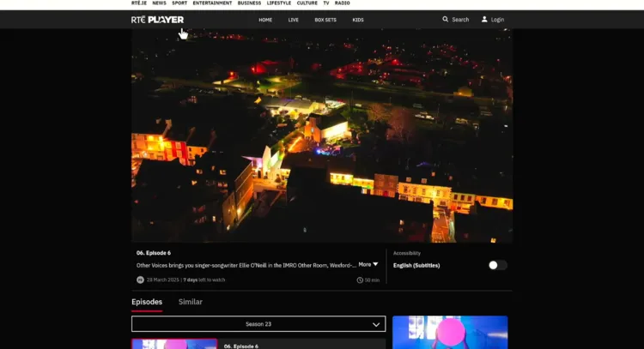Go to HOME in Player nav
644x349 pixels.
click(265, 20)
